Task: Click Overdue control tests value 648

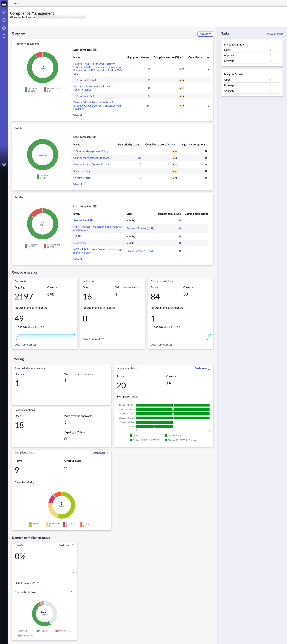Action: (x=51, y=294)
